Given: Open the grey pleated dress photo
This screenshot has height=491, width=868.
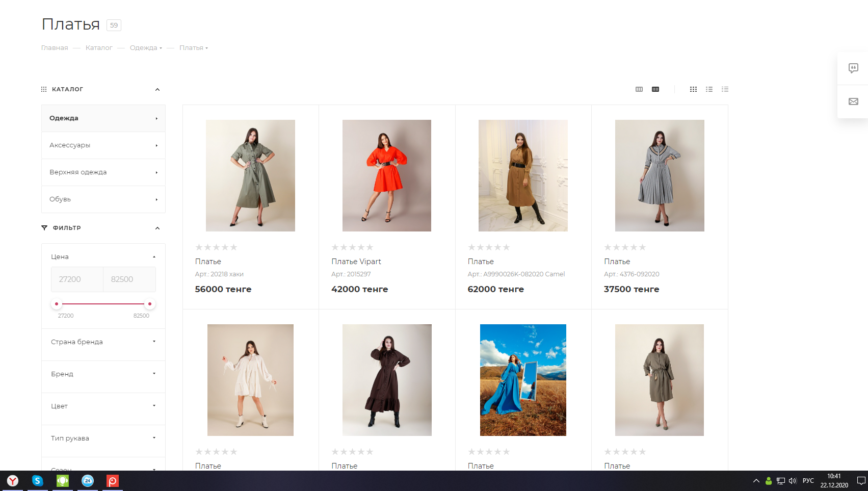Looking at the screenshot, I should (660, 175).
